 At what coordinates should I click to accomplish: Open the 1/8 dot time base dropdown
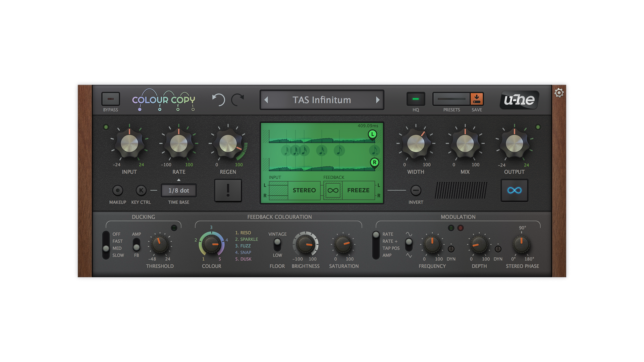(x=178, y=190)
